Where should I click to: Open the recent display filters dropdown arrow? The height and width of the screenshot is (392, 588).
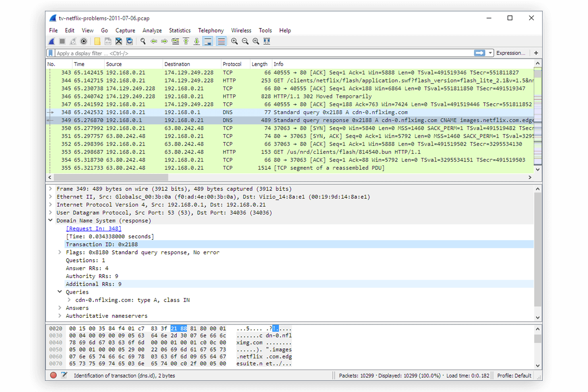(x=490, y=53)
